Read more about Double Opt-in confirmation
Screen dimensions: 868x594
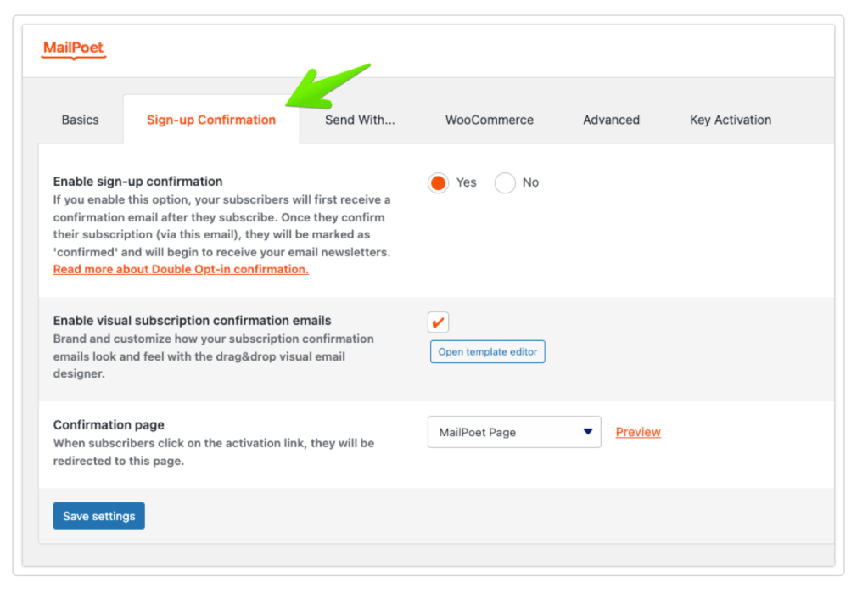pos(180,269)
